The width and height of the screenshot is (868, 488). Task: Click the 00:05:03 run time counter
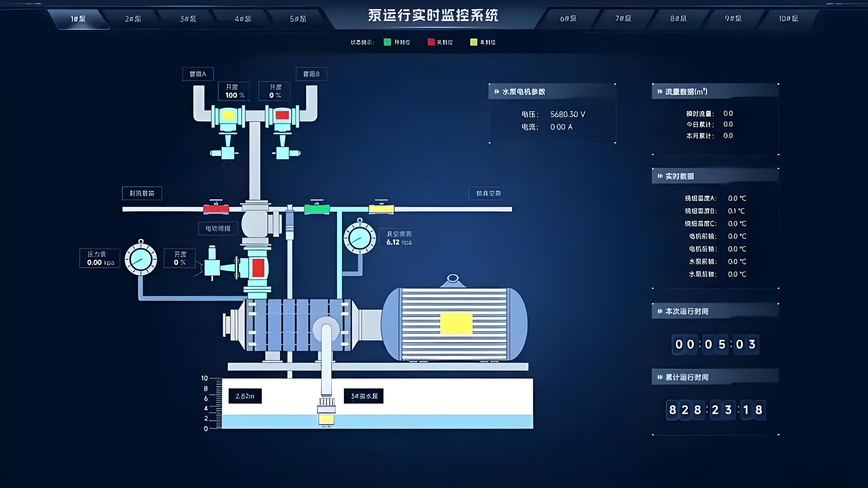[x=715, y=344]
